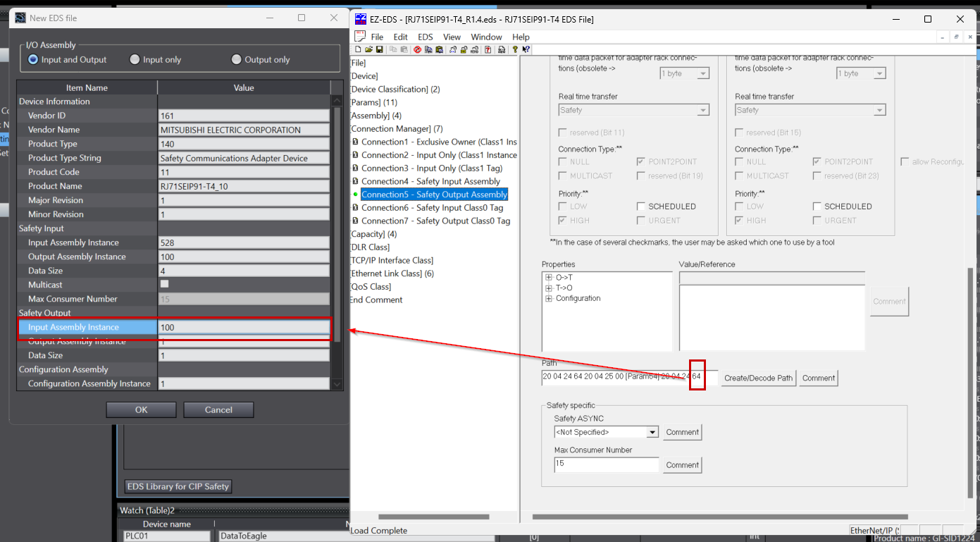Click the arrow-with-question-mark context help icon
Image resolution: width=980 pixels, height=542 pixels.
coord(526,49)
